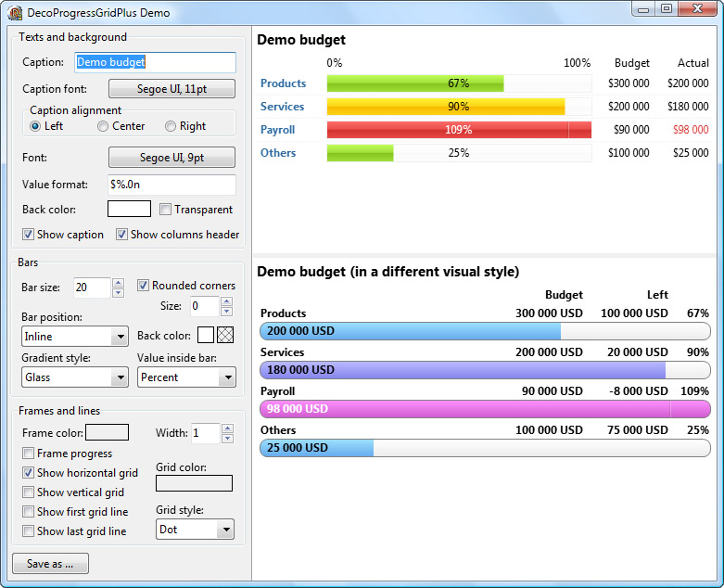Image resolution: width=724 pixels, height=588 pixels.
Task: Disable Rounded corners option
Action: pos(144,286)
